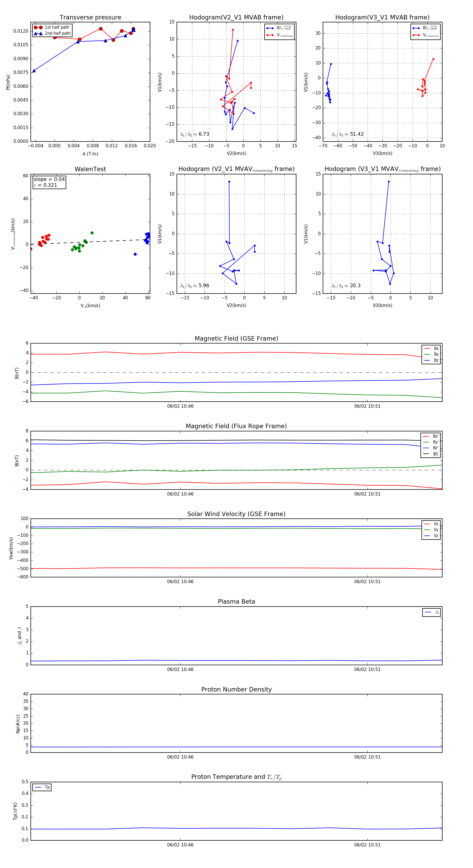Screen dimensions: 473x868
Task: Click the '|B|' legend entry
Action: (431, 454)
